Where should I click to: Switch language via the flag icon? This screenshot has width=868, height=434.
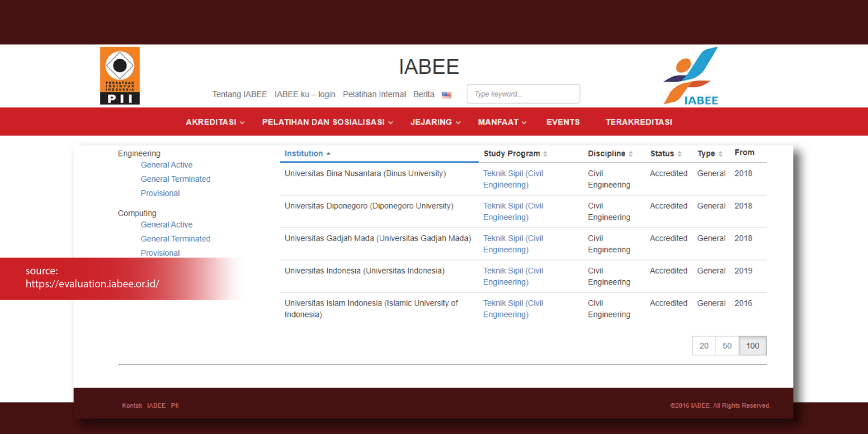pyautogui.click(x=447, y=95)
